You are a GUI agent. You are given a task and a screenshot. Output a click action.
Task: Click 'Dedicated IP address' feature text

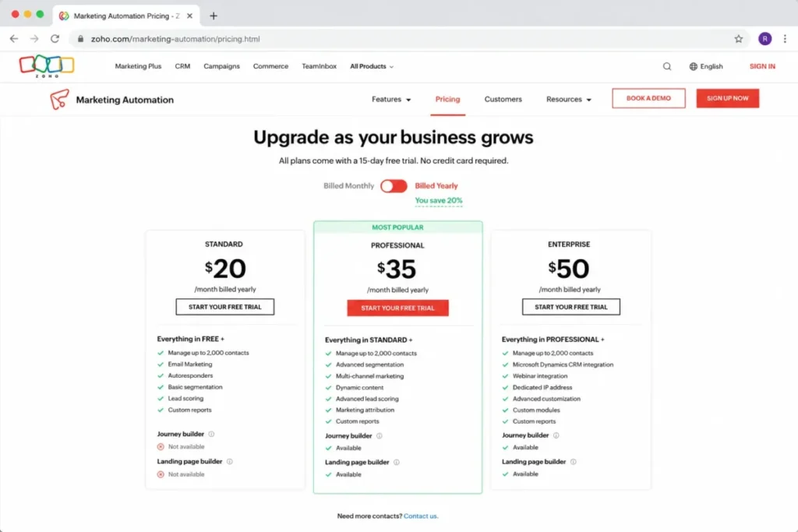coord(542,388)
